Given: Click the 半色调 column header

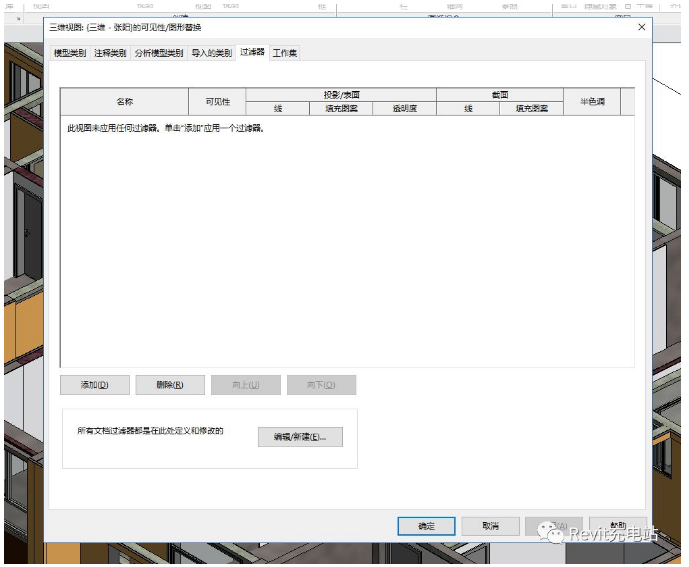Looking at the screenshot, I should coord(592,101).
